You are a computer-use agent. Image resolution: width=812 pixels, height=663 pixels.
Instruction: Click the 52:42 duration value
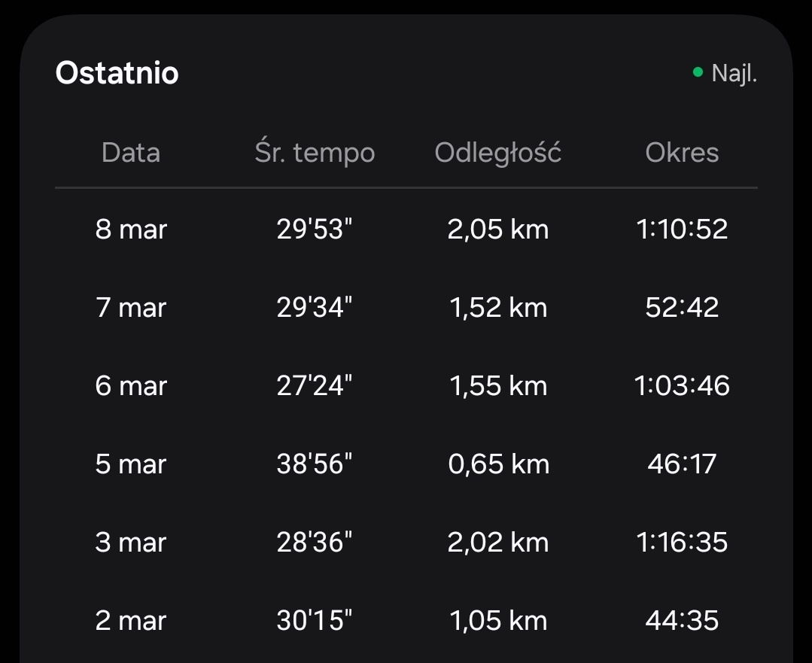[682, 307]
